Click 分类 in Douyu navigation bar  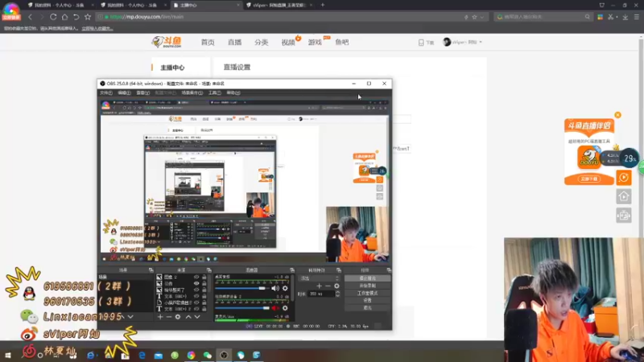(261, 43)
